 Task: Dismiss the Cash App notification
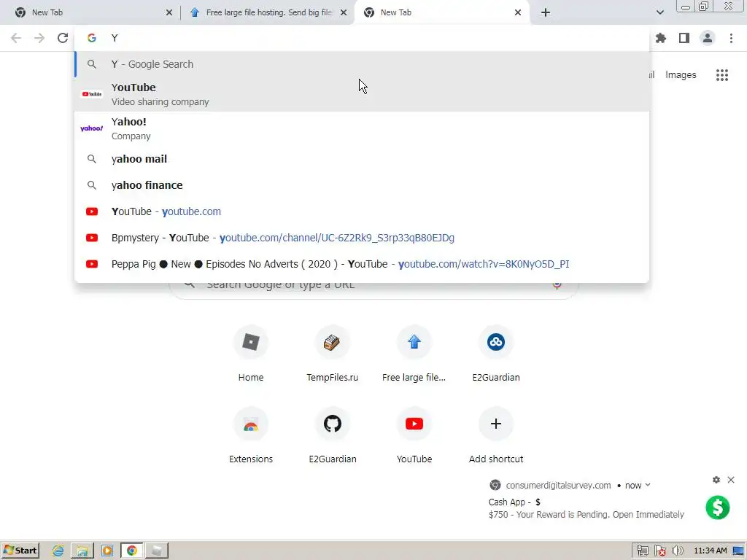[731, 480]
